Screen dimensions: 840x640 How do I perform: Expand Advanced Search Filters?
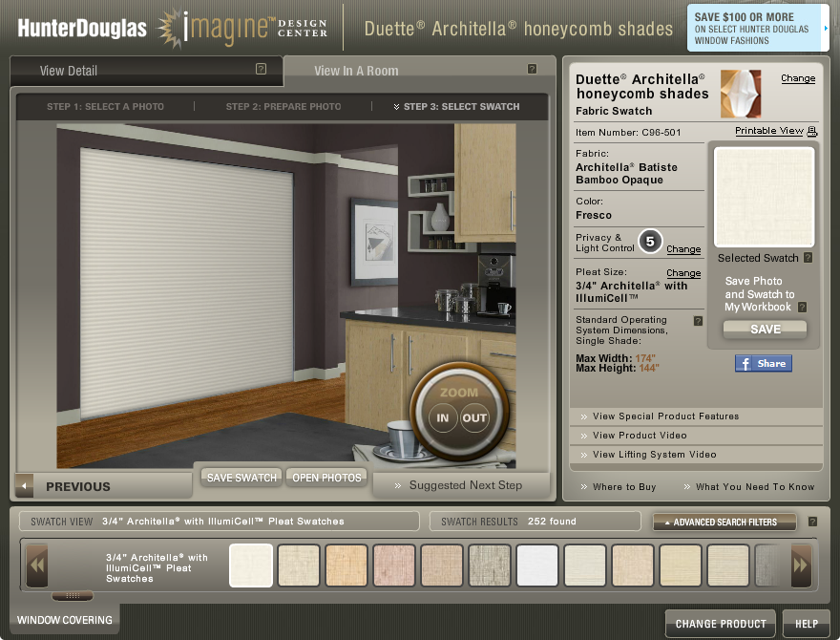click(x=724, y=523)
